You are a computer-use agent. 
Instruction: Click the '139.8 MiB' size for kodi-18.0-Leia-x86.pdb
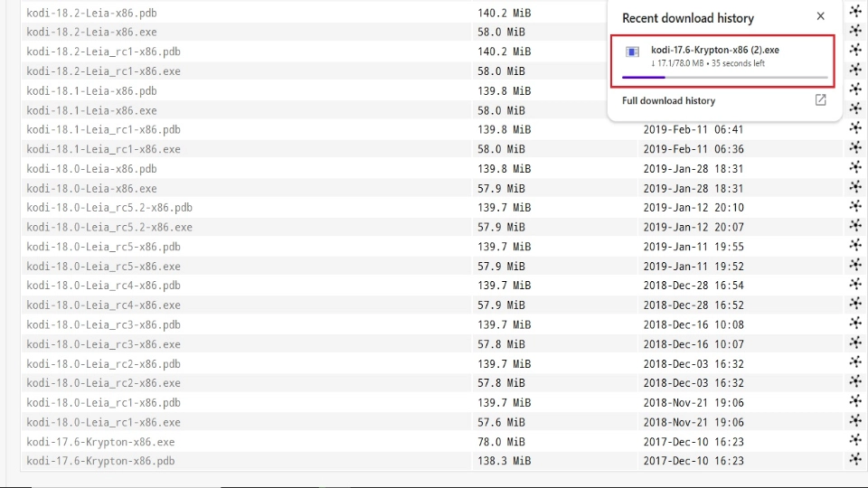point(505,169)
